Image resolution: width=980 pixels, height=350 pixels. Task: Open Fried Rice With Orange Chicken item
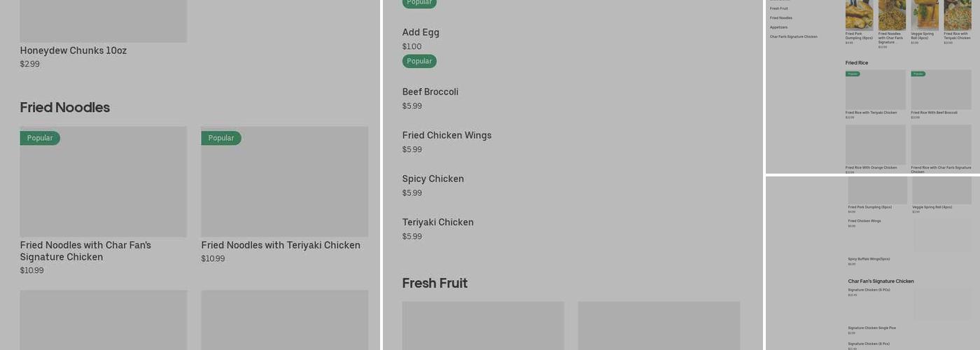[x=875, y=144]
